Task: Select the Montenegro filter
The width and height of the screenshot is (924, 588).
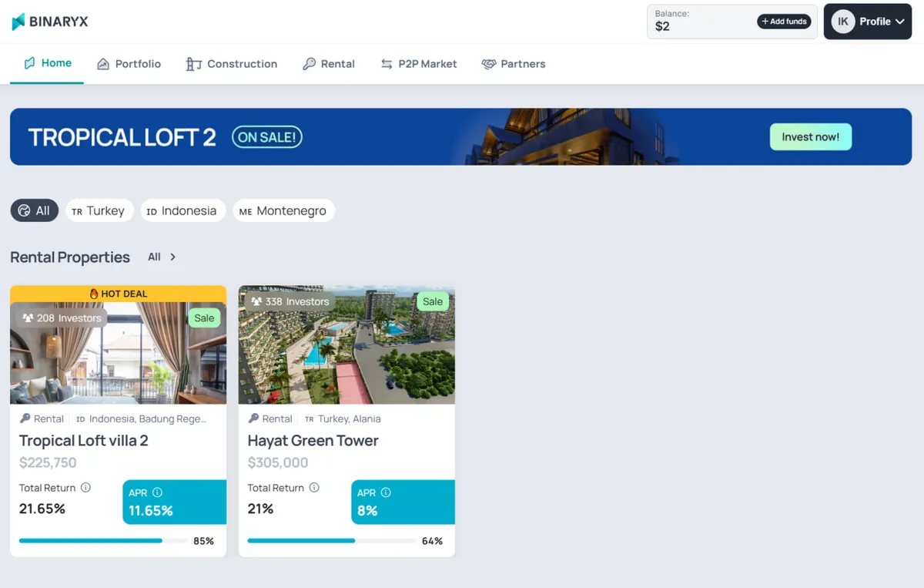Action: coord(283,210)
